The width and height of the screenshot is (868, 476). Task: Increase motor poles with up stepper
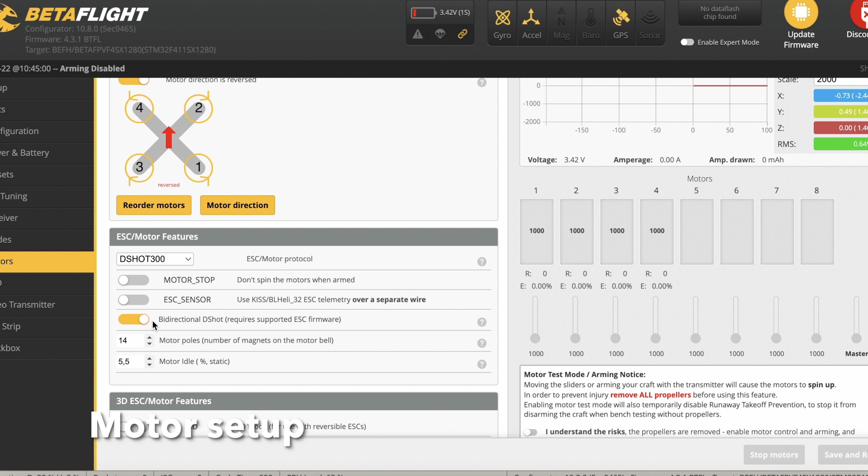pos(149,337)
